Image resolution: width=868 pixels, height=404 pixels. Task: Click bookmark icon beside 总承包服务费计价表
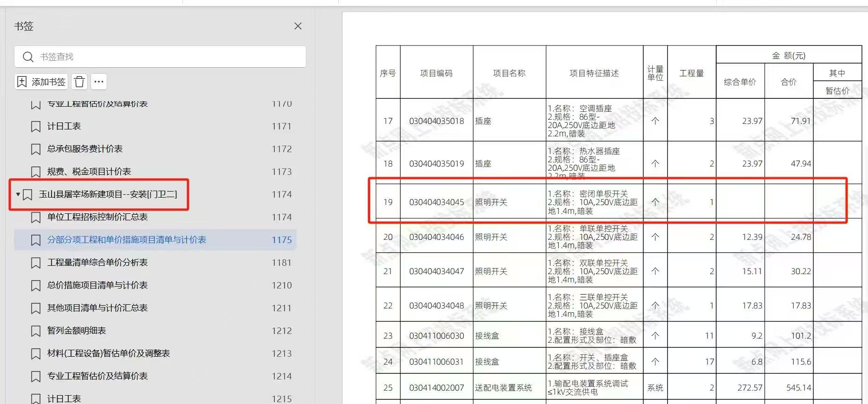point(36,149)
